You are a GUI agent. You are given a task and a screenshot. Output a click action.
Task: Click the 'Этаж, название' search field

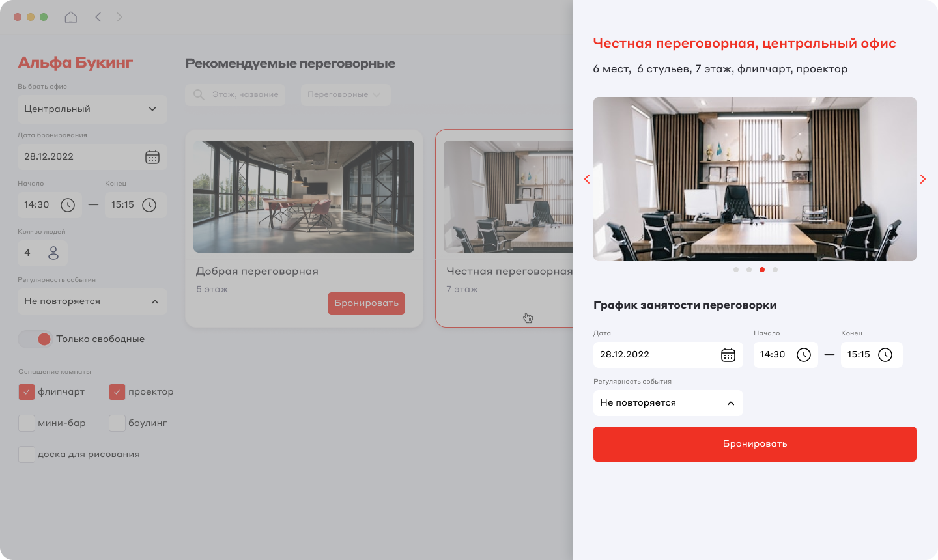tap(235, 94)
